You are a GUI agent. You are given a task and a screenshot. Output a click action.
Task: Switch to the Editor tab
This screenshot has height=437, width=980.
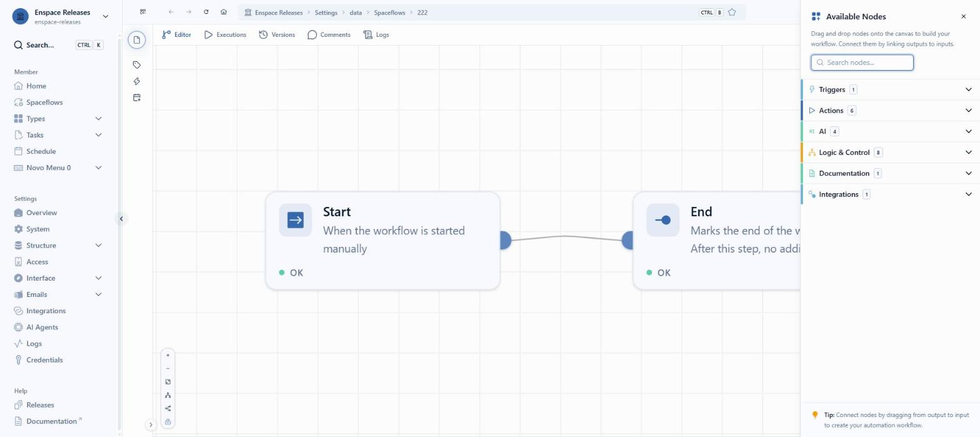[176, 34]
